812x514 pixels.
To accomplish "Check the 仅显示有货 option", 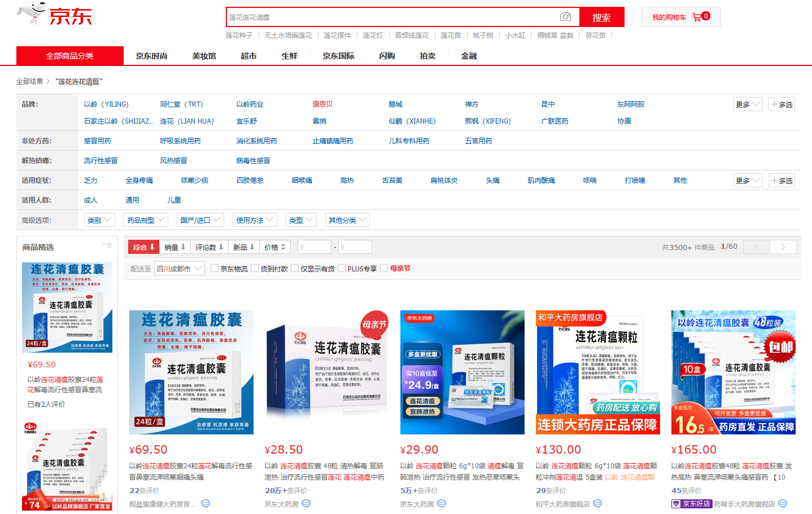I will coord(295,269).
